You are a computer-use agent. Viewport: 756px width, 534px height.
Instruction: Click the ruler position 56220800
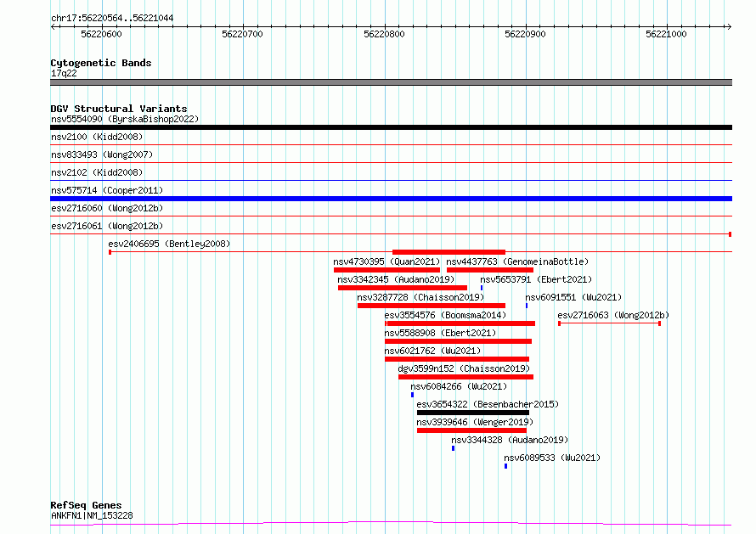coord(384,34)
